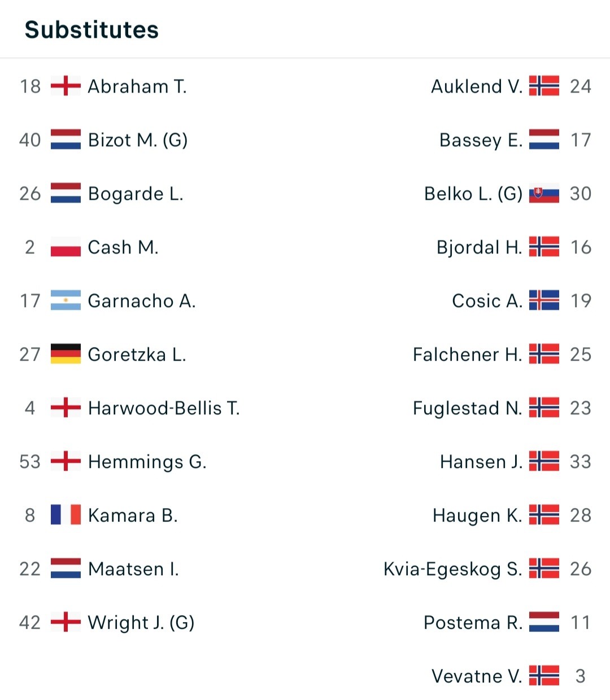Open goalkeeper Wright J. (G) entry
This screenshot has height=700, width=610.
pos(141,623)
